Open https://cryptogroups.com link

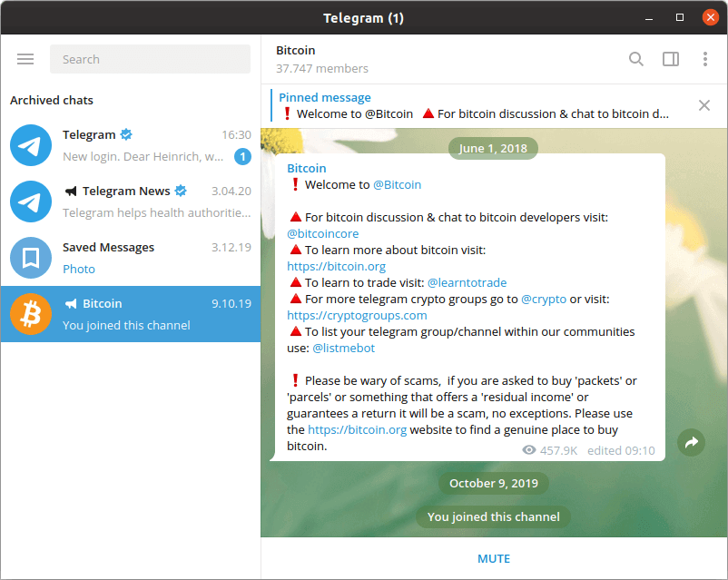[357, 315]
